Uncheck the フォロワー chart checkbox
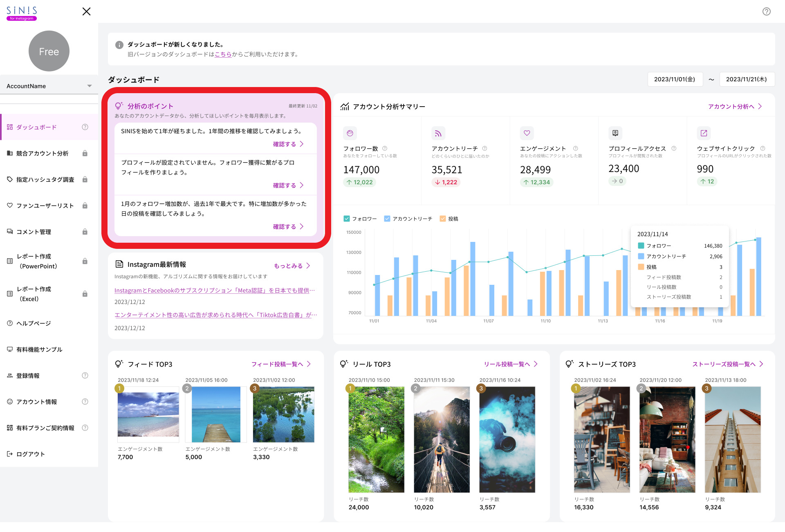This screenshot has height=532, width=785. 347,219
